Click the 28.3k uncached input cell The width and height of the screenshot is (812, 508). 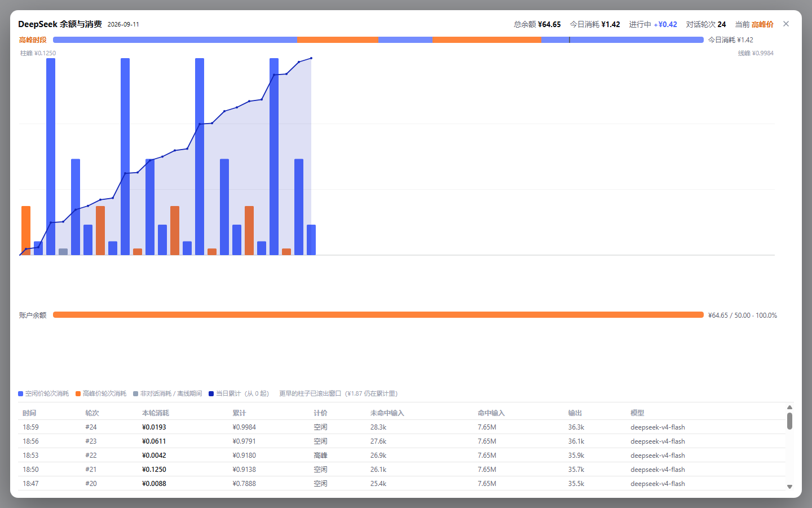[x=378, y=427]
